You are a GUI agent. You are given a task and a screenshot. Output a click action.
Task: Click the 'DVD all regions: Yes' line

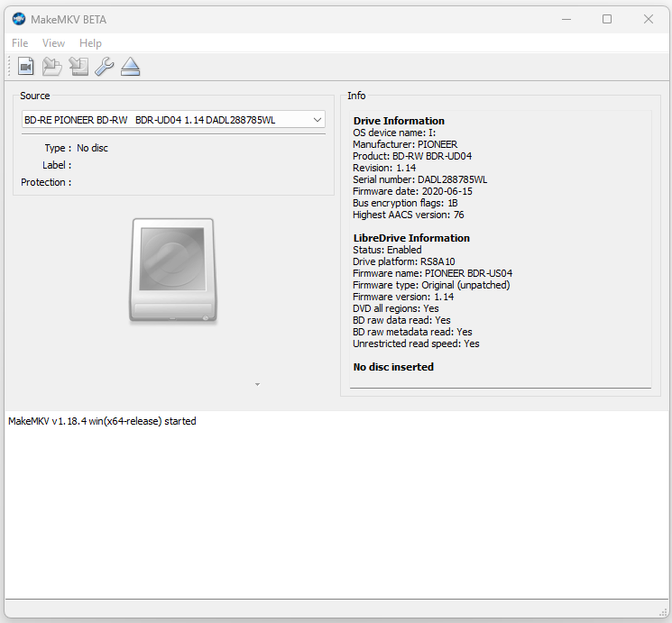tap(396, 308)
